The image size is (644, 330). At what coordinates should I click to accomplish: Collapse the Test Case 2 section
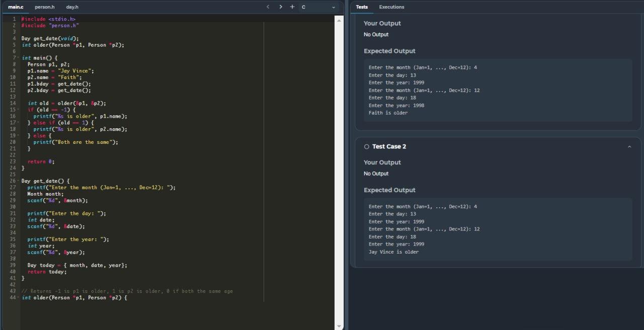click(x=629, y=146)
